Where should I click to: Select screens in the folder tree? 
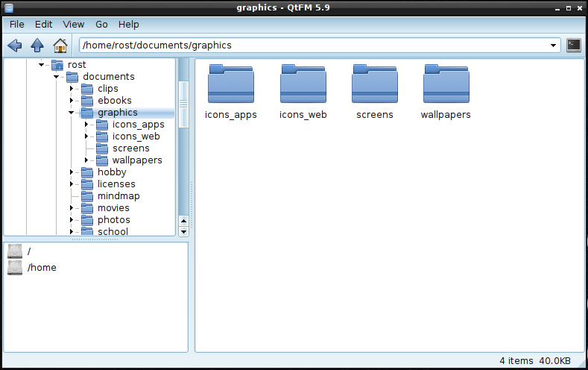pos(131,148)
